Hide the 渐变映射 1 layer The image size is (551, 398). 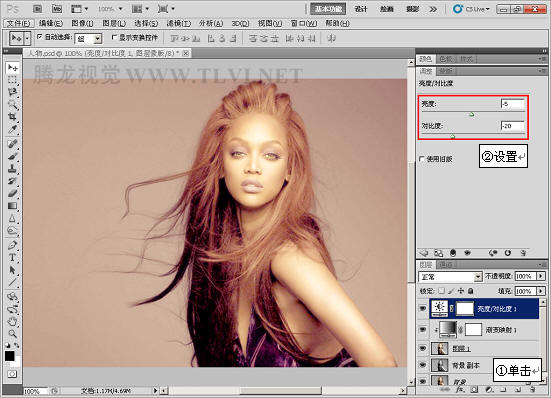423,330
